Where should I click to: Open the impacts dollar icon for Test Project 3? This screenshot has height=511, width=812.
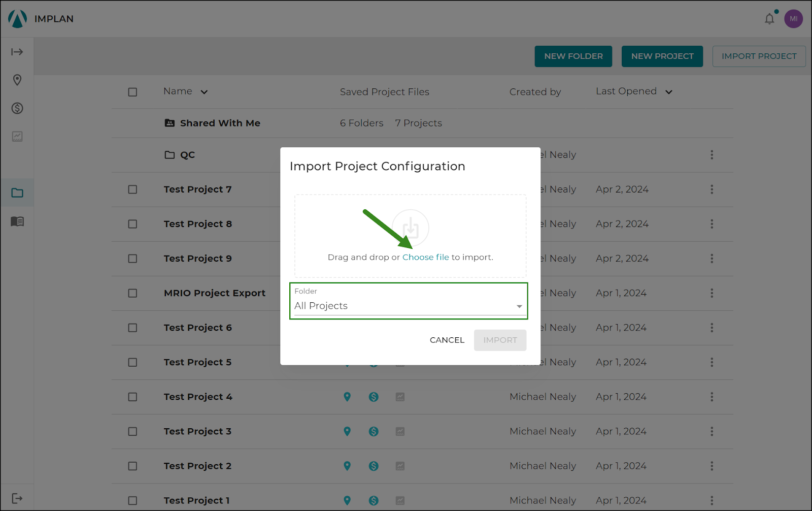tap(374, 431)
